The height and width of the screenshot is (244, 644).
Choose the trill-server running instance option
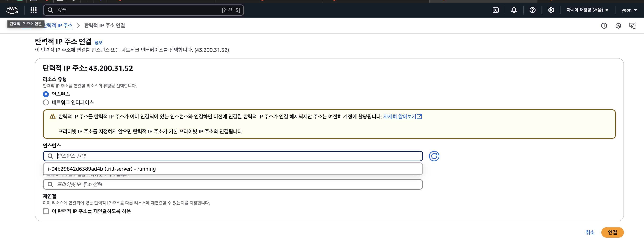pos(102,169)
